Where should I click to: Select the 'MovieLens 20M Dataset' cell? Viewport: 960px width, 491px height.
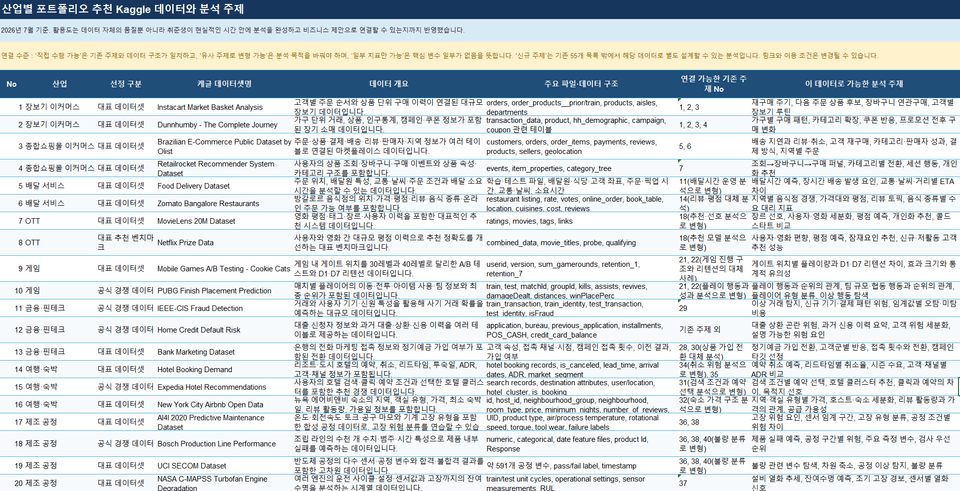point(196,221)
